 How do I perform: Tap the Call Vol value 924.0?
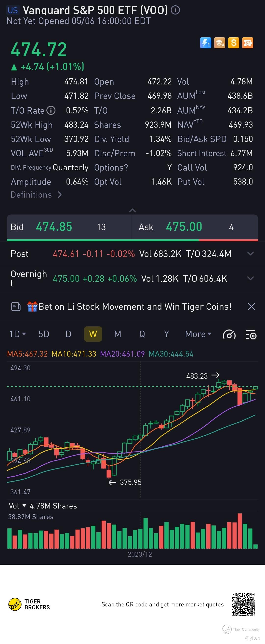[x=243, y=167]
